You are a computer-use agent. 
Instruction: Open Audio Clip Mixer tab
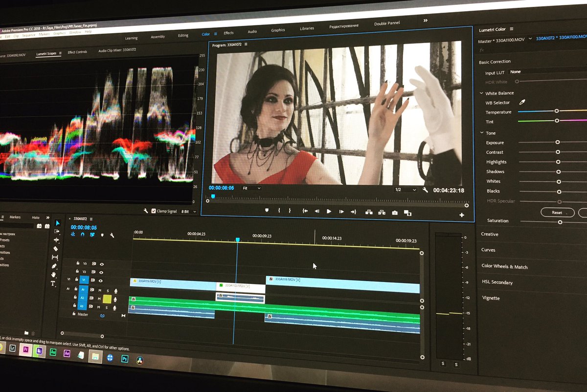coord(117,50)
